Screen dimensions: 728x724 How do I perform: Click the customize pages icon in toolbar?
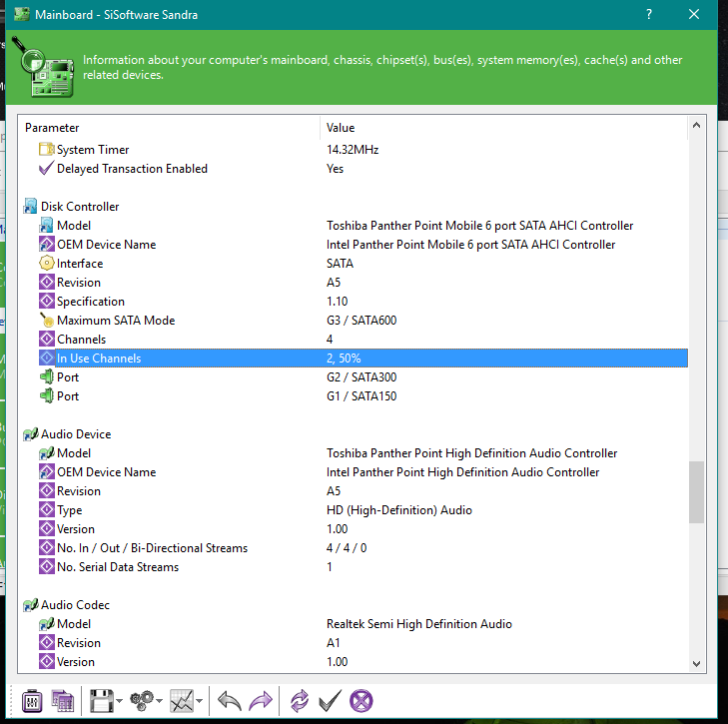click(x=63, y=701)
